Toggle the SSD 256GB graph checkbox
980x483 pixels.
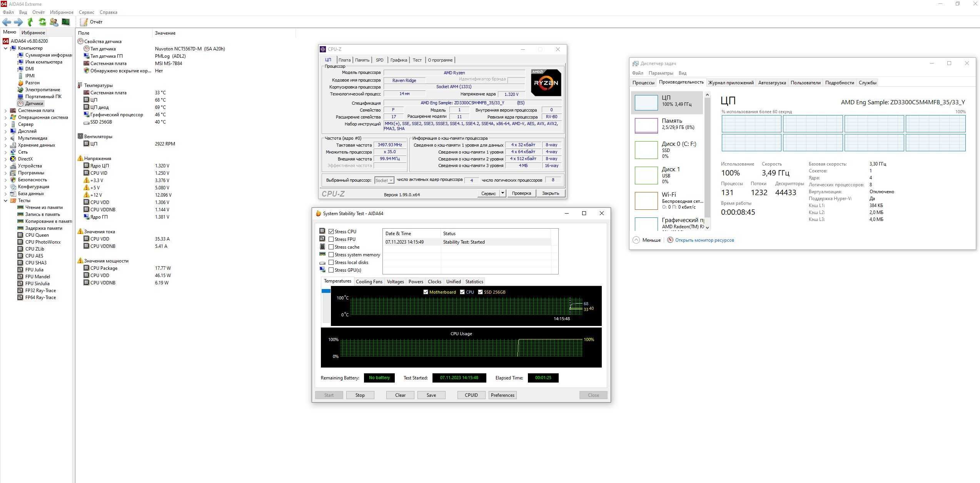(480, 292)
